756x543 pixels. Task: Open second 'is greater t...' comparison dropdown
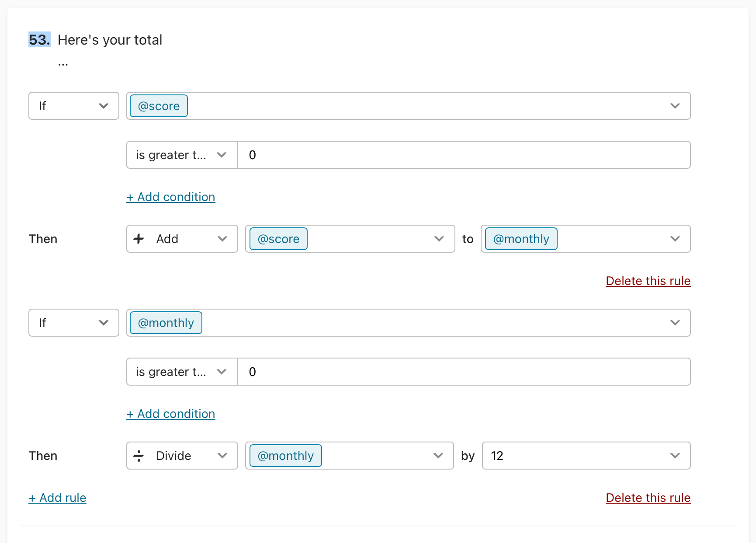pyautogui.click(x=182, y=372)
